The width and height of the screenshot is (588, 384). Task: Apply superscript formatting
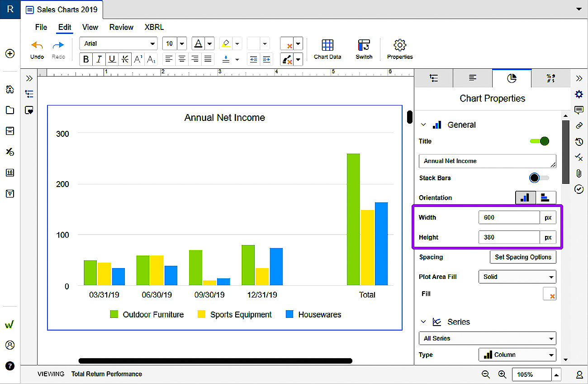138,59
